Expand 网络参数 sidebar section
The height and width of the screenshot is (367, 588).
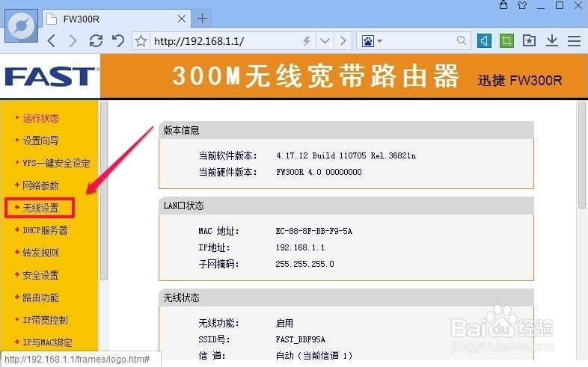[x=40, y=185]
